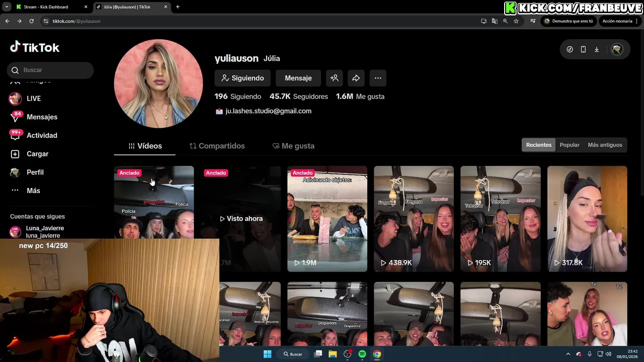Open Fregona video with 438.9K views
The width and height of the screenshot is (644, 362).
click(414, 219)
